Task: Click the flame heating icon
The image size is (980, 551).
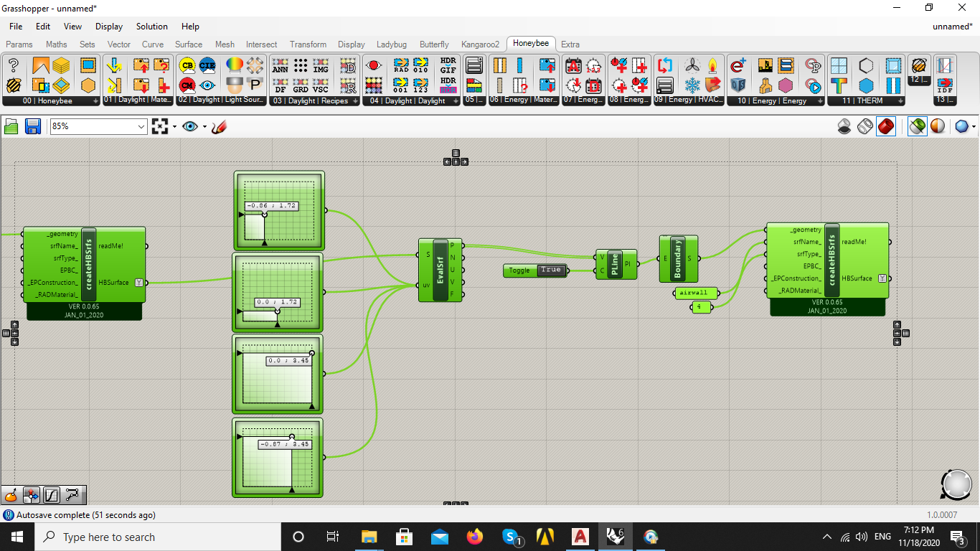Action: (x=712, y=66)
